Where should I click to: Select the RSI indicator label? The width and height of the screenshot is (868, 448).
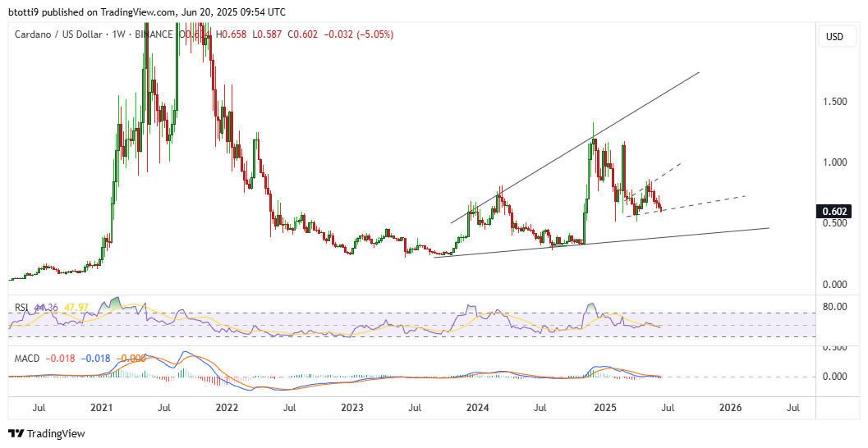click(22, 308)
